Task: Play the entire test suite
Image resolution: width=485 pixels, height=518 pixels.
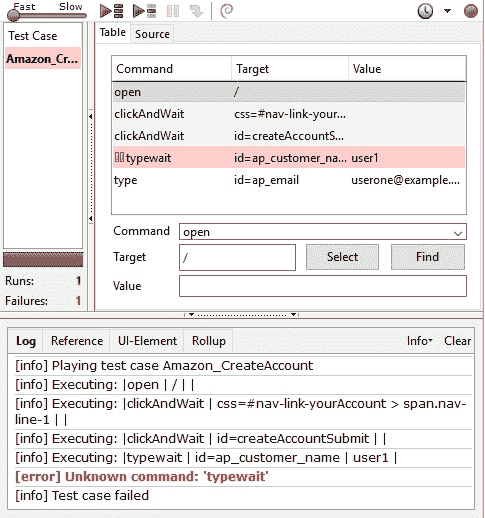Action: [112, 11]
